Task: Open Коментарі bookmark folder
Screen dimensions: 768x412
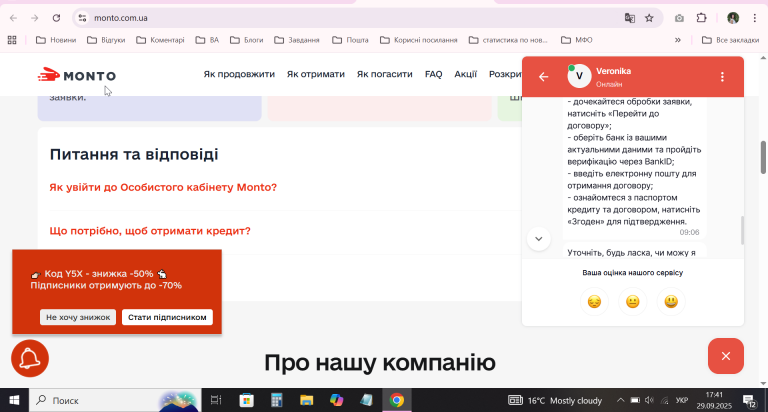Action: [161, 40]
